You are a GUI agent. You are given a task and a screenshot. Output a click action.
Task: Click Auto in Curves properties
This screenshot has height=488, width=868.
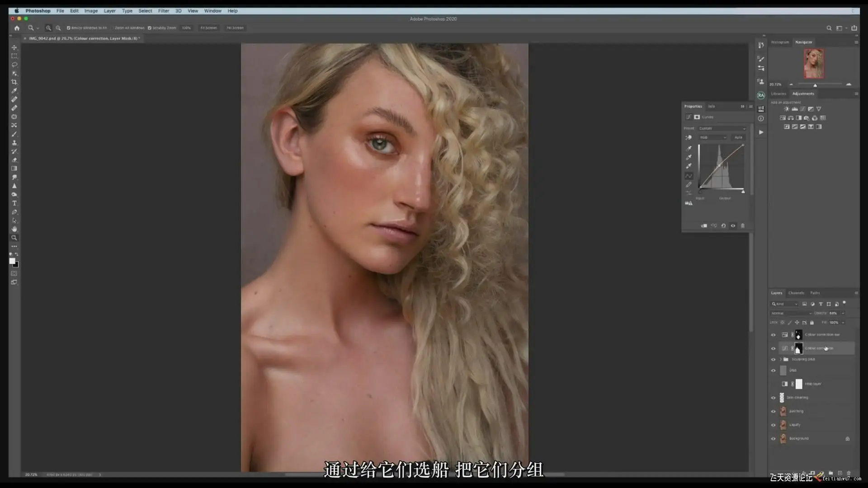[x=738, y=137]
